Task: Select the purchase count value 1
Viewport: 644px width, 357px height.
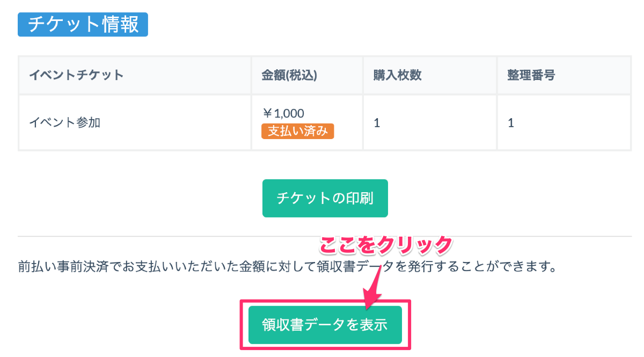Action: [x=377, y=123]
